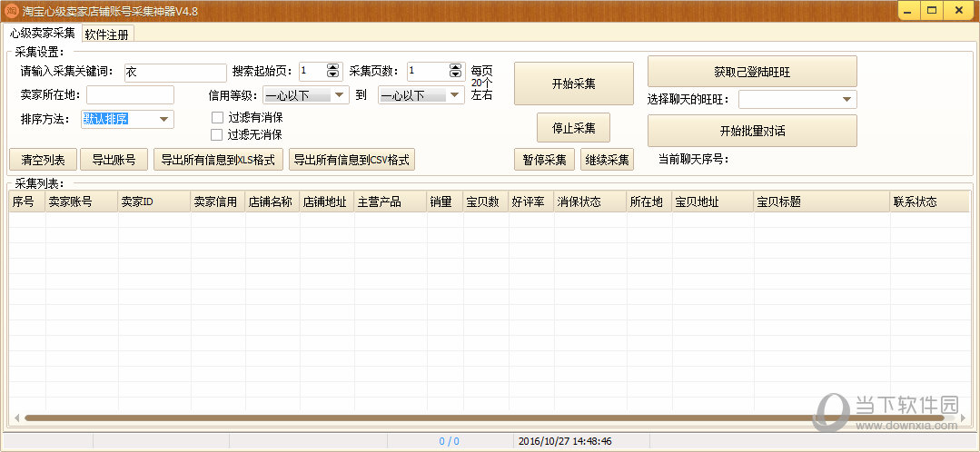Click the 宝贝地址 column header
The height and width of the screenshot is (452, 980).
pyautogui.click(x=712, y=201)
